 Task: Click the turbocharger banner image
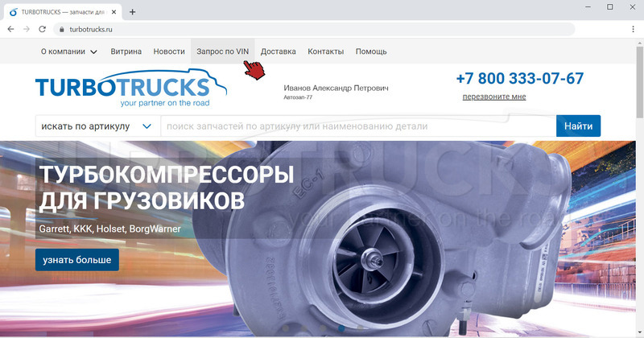point(318,238)
